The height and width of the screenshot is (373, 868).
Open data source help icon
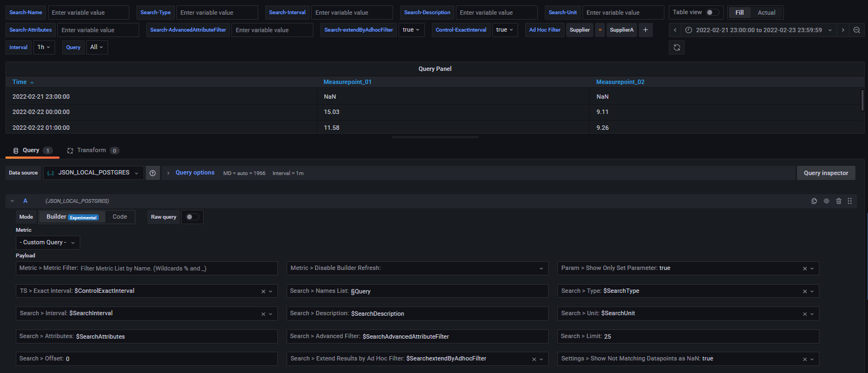[153, 173]
